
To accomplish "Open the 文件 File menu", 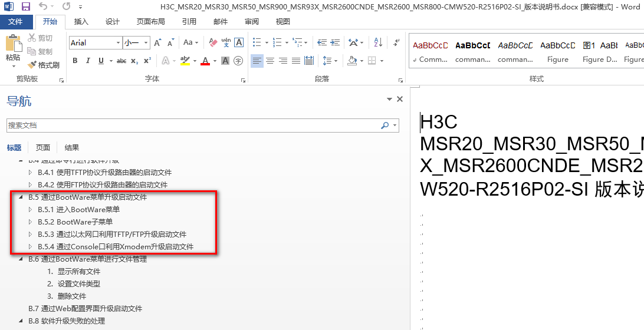I will point(15,22).
